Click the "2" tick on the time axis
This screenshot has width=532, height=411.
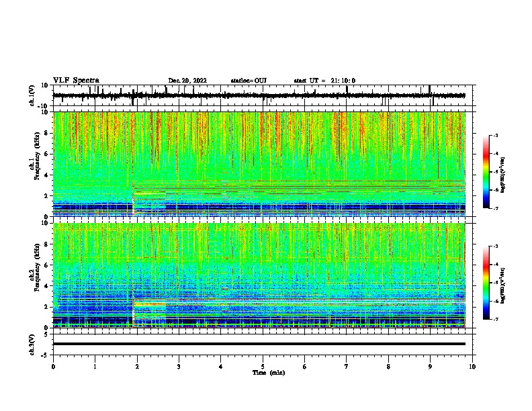click(137, 367)
